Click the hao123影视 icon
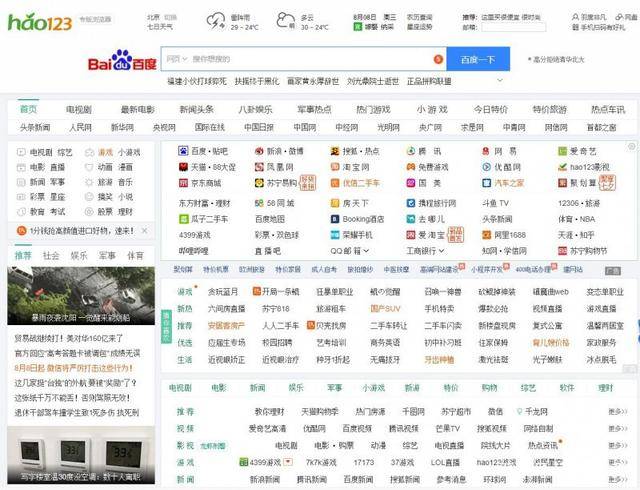The height and width of the screenshot is (490, 640). pos(562,167)
